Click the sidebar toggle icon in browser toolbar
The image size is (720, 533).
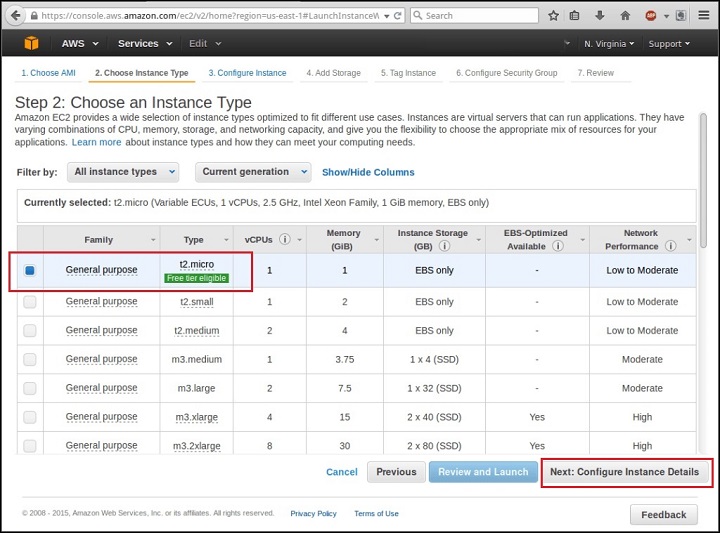[681, 16]
